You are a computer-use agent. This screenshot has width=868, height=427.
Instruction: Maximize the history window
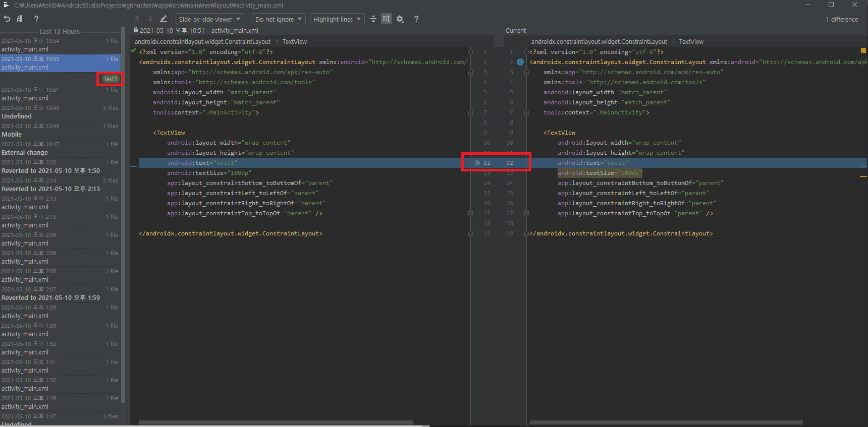click(831, 5)
